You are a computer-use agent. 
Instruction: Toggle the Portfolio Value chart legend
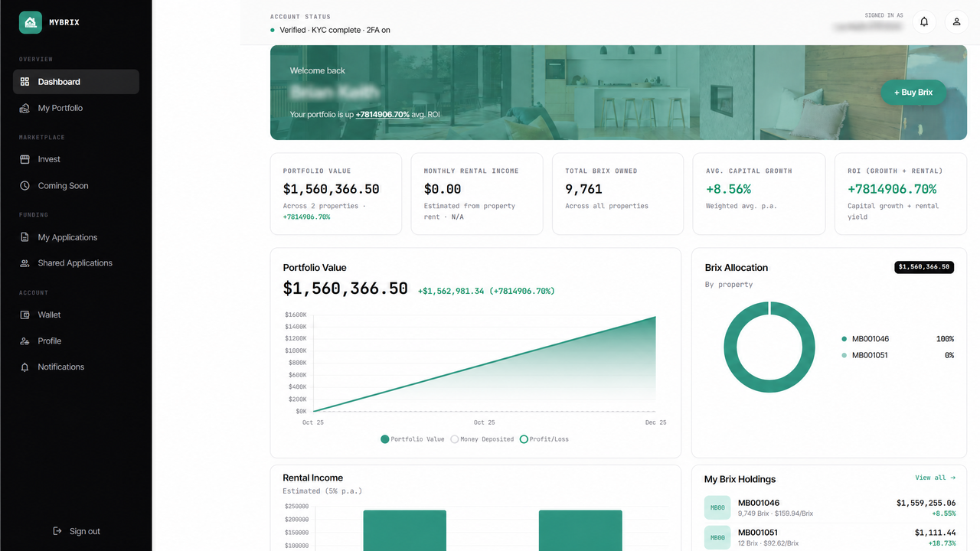pyautogui.click(x=413, y=439)
